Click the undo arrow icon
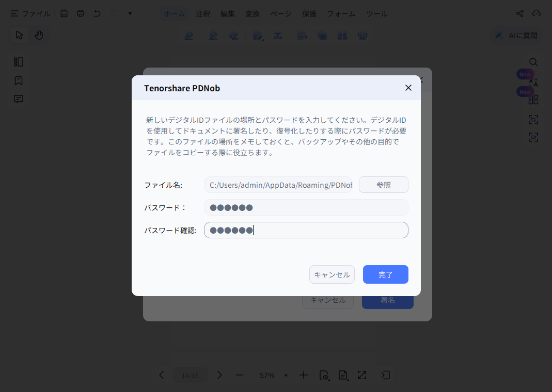The height and width of the screenshot is (392, 552). tap(97, 13)
